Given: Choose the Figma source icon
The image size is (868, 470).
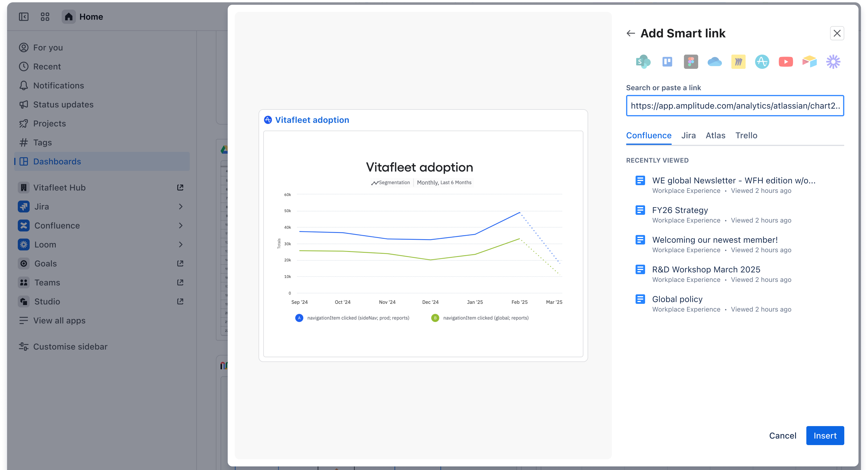Looking at the screenshot, I should click(691, 62).
